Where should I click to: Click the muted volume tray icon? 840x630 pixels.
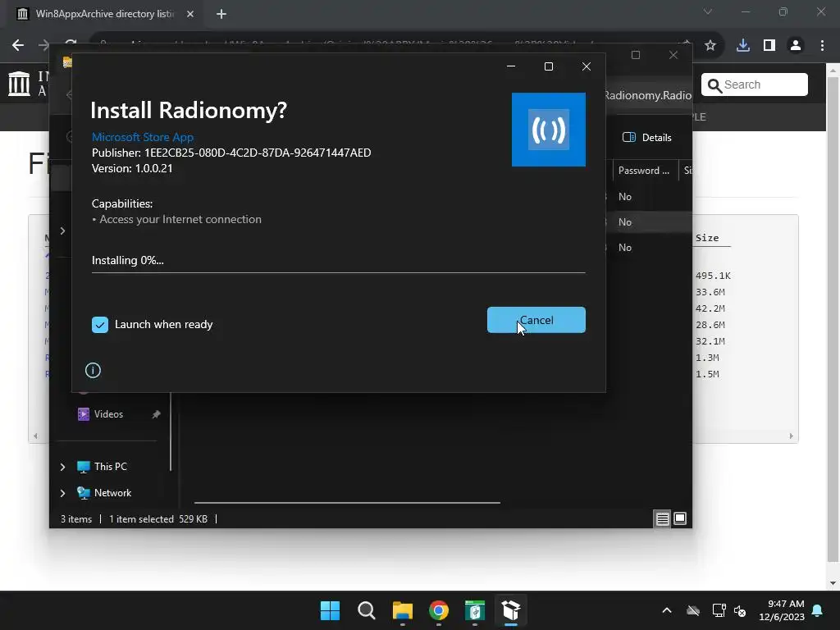point(740,610)
